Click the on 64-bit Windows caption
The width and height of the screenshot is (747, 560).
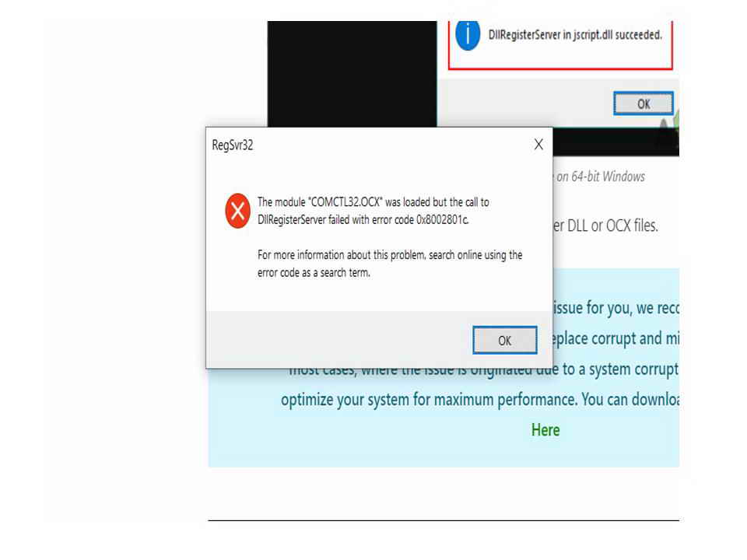click(x=600, y=177)
